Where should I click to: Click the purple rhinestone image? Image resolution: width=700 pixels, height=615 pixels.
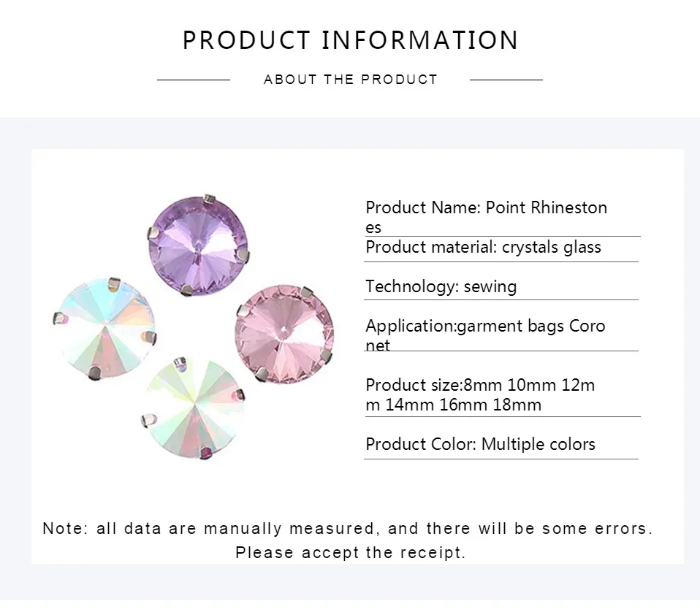click(x=198, y=245)
